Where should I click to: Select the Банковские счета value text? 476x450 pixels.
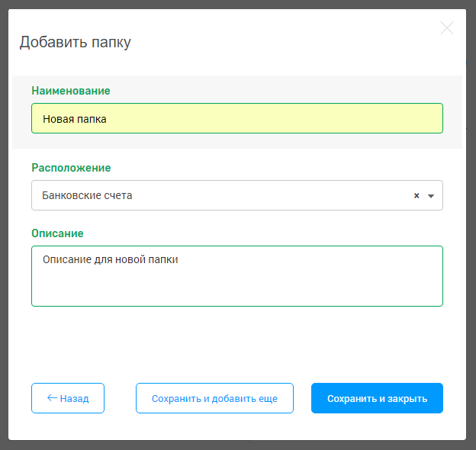click(87, 195)
